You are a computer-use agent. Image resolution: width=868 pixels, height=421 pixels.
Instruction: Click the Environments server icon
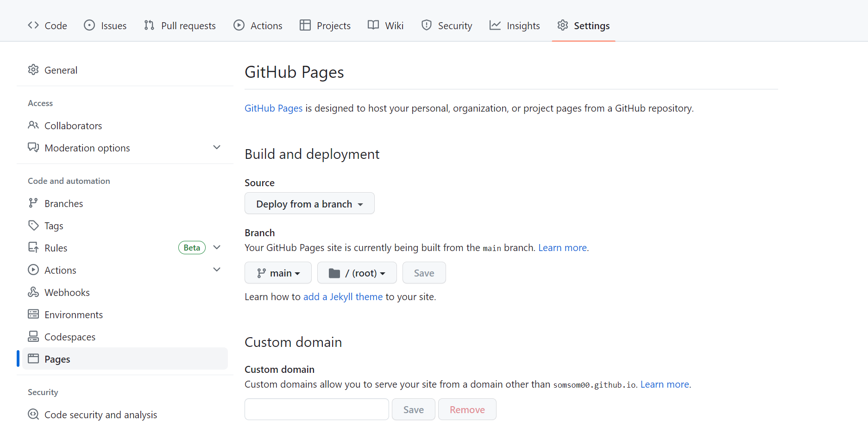pos(33,314)
